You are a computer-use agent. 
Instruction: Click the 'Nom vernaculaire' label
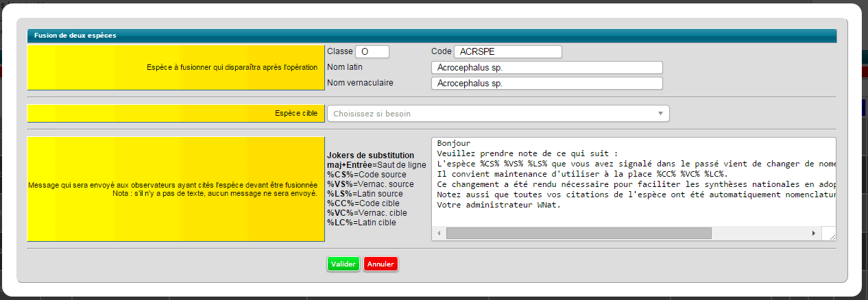[360, 83]
